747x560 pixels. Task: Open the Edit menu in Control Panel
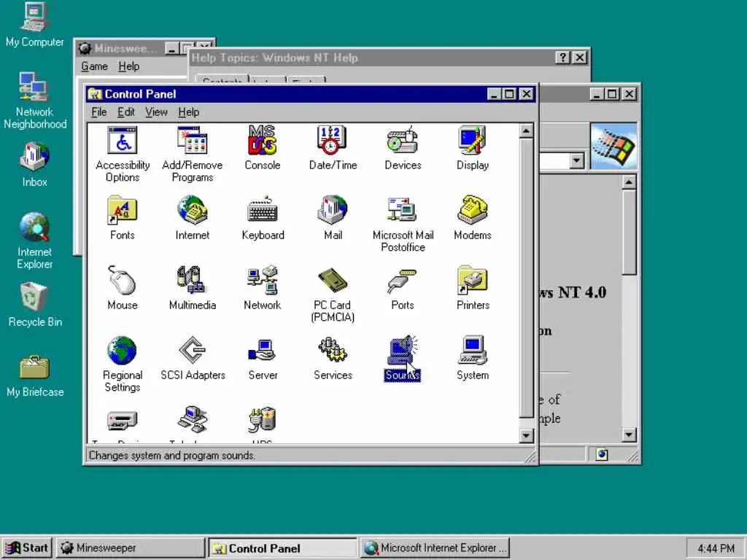[126, 112]
